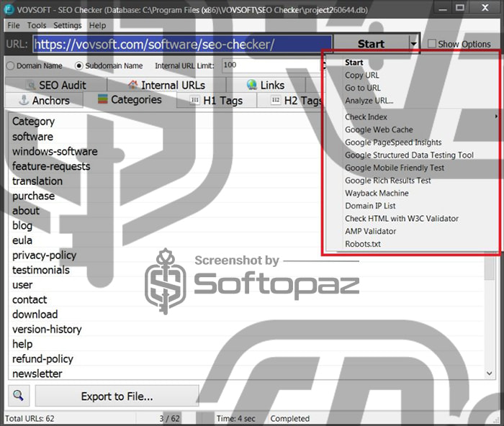The image size is (504, 426).
Task: Switch to the H1 Tags tab
Action: point(217,100)
